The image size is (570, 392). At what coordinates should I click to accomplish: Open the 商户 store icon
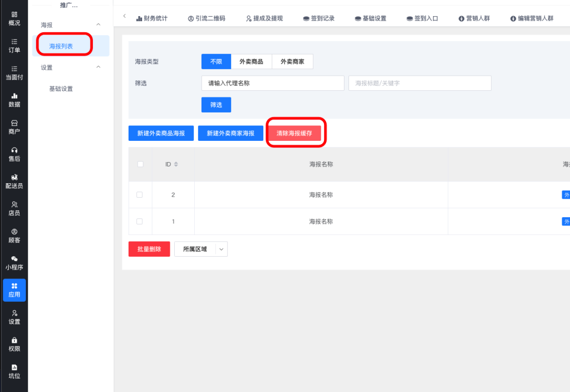[x=14, y=123]
